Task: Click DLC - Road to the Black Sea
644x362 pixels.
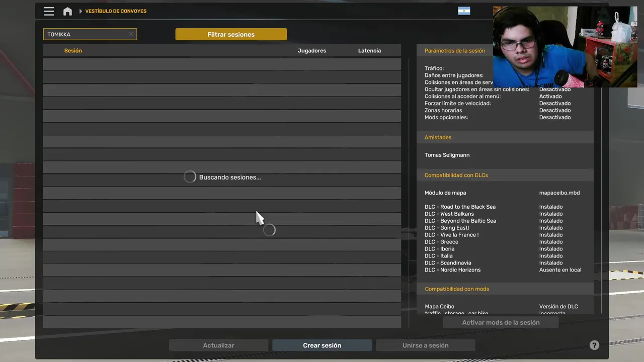Action: pos(460,207)
